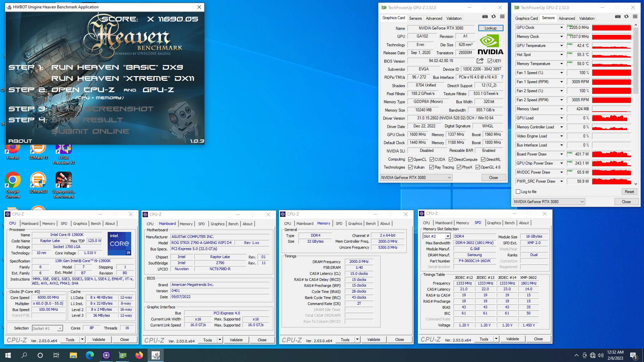Click the Bus Interface question mark icon

(502, 77)
